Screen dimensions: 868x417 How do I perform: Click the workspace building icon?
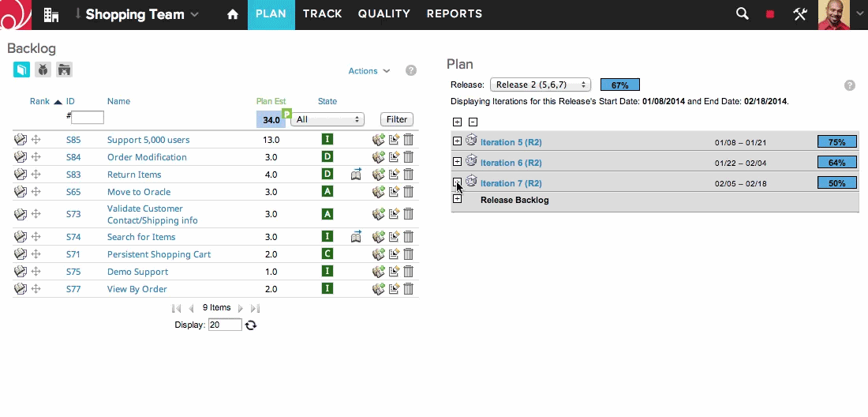point(51,15)
